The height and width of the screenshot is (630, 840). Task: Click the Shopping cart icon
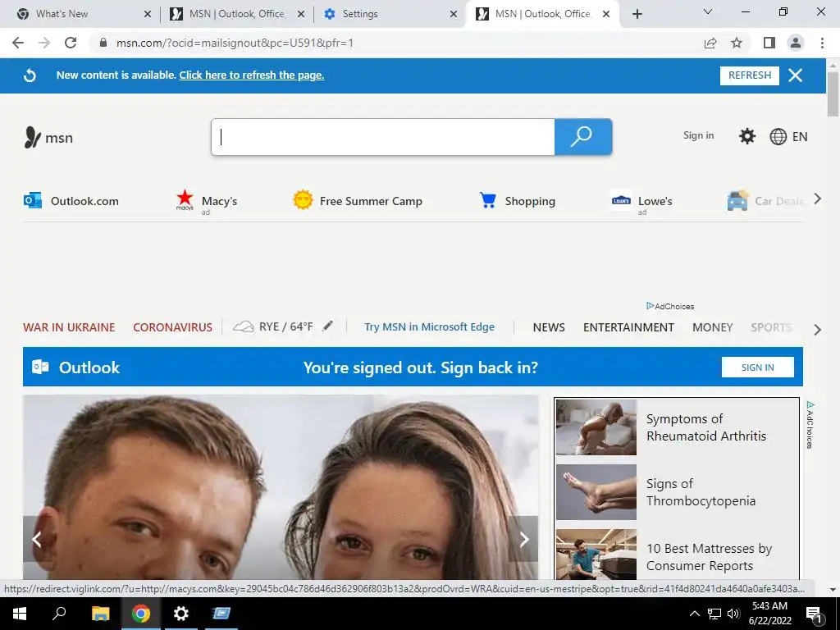(487, 200)
